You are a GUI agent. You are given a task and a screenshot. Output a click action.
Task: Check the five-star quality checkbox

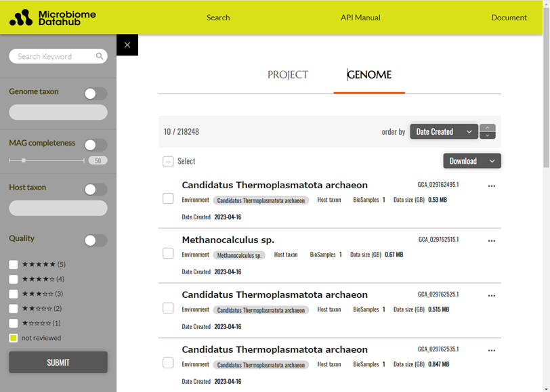pyautogui.click(x=14, y=264)
